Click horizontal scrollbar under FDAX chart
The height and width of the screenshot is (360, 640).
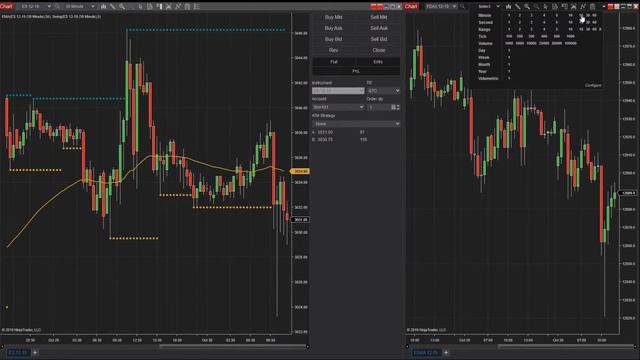click(566, 347)
